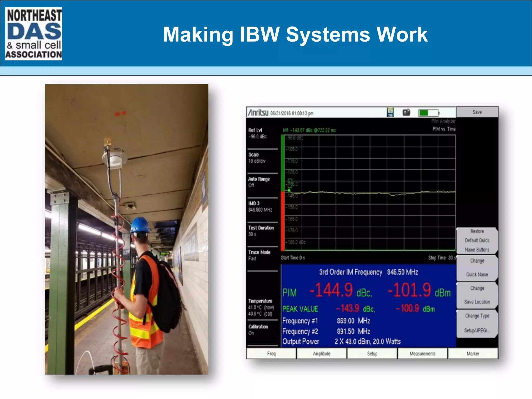Image resolution: width=532 pixels, height=399 pixels.
Task: Select Restore Default Quick Name Buttons
Action: pyautogui.click(x=477, y=241)
